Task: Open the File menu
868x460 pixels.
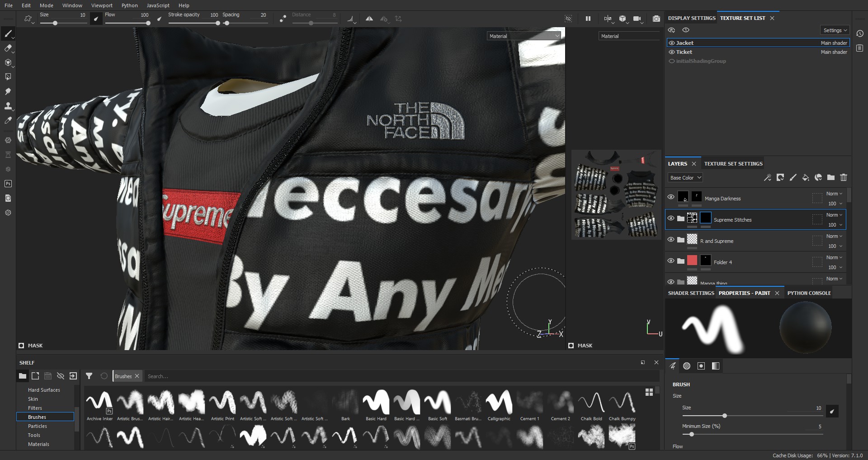Action: [x=9, y=5]
